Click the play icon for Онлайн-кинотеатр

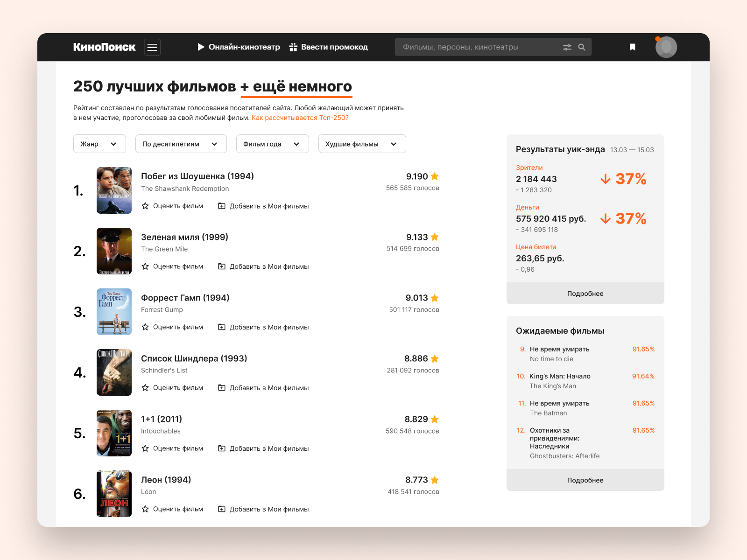pyautogui.click(x=201, y=47)
